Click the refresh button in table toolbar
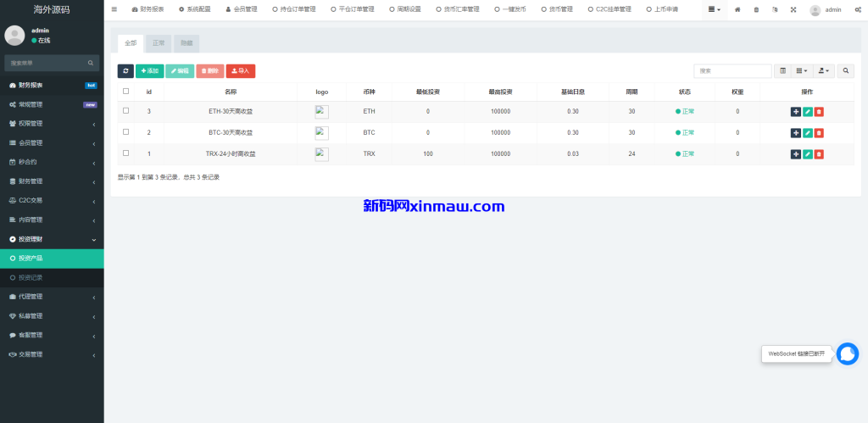This screenshot has width=868, height=423. [125, 71]
